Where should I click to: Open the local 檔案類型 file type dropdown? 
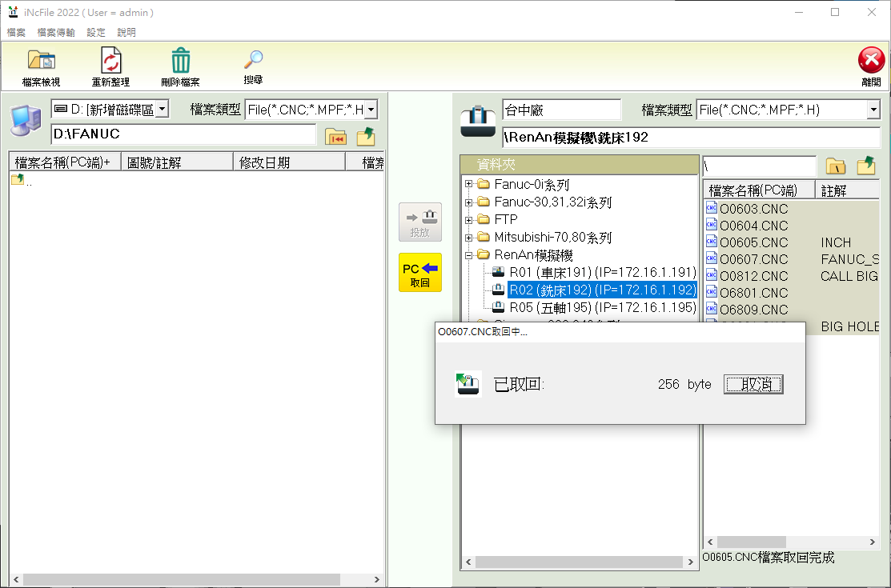371,109
